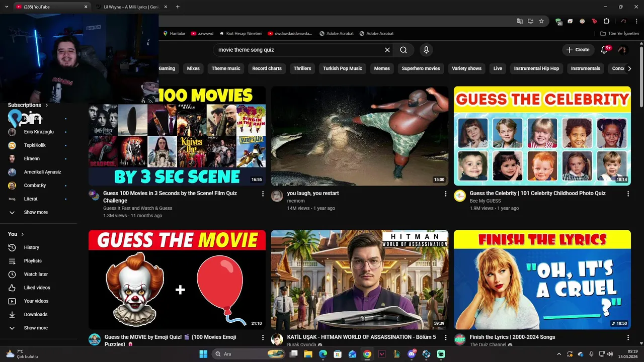
Task: Select the Theme music filter chip
Action: (x=226, y=68)
